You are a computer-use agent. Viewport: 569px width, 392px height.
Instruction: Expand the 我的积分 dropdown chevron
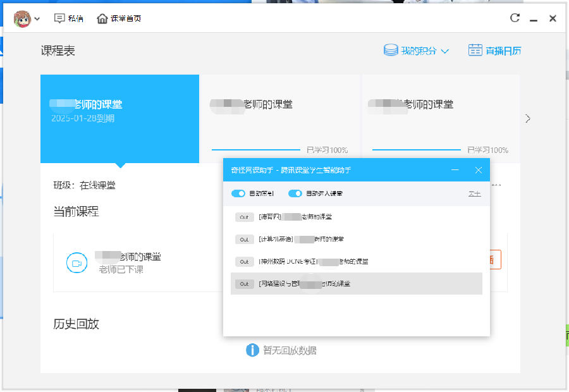click(445, 51)
